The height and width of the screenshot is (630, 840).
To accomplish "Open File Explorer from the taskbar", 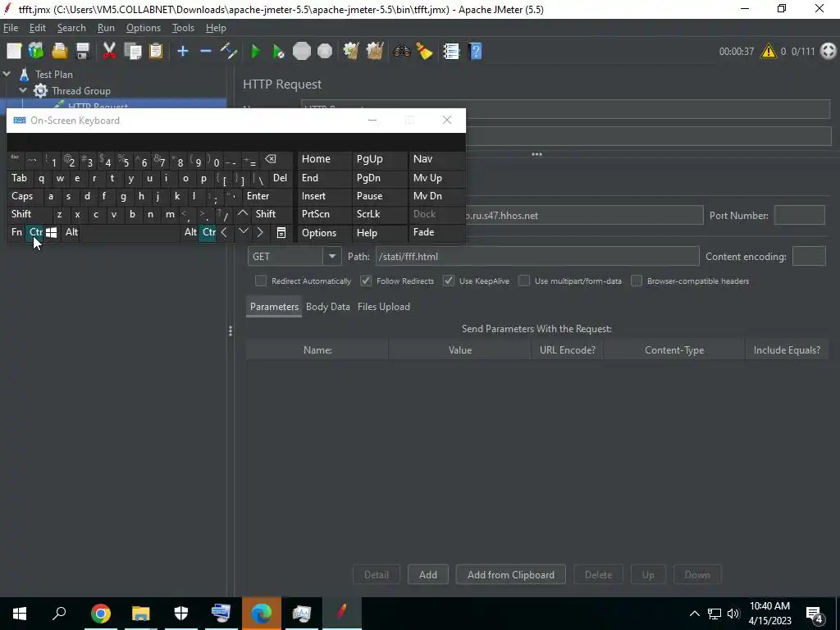I will [141, 614].
